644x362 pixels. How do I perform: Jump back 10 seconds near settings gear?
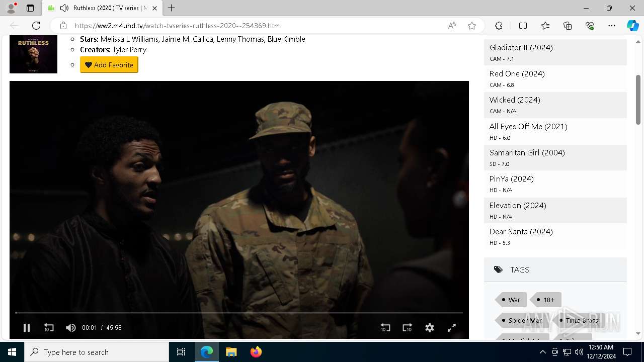pos(385,328)
